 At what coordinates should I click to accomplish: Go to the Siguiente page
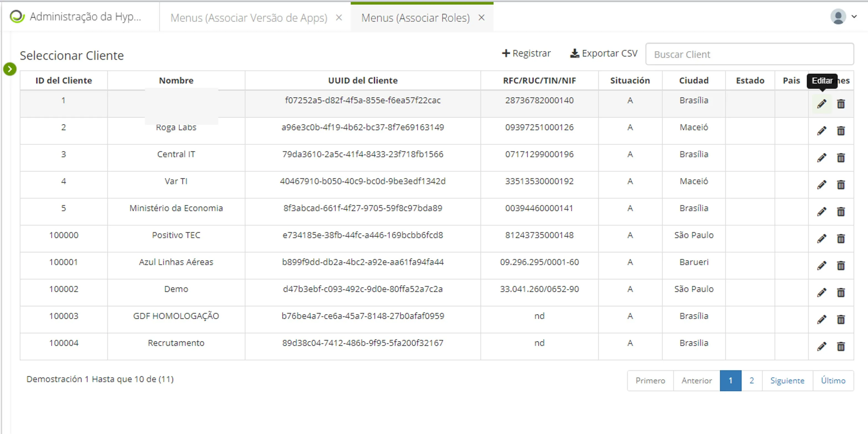[787, 380]
